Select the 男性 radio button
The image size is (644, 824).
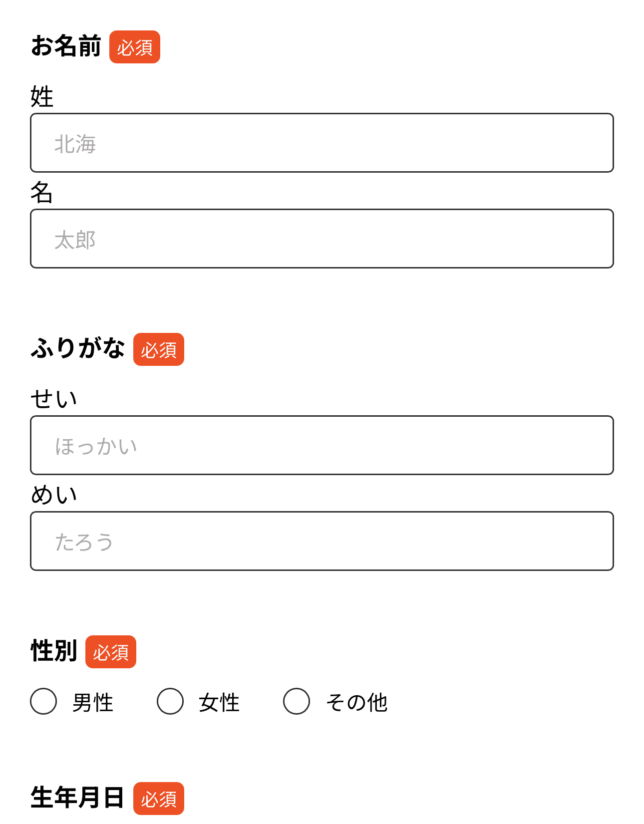click(43, 702)
